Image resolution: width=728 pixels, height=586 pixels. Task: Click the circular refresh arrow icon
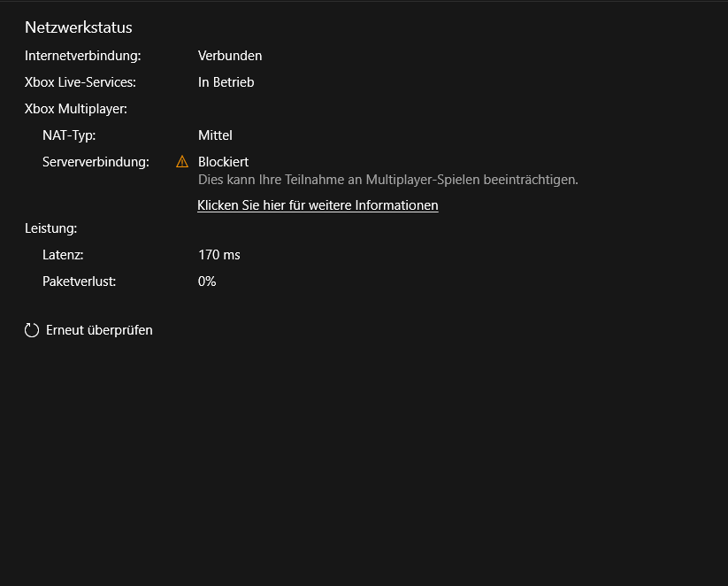(x=32, y=330)
